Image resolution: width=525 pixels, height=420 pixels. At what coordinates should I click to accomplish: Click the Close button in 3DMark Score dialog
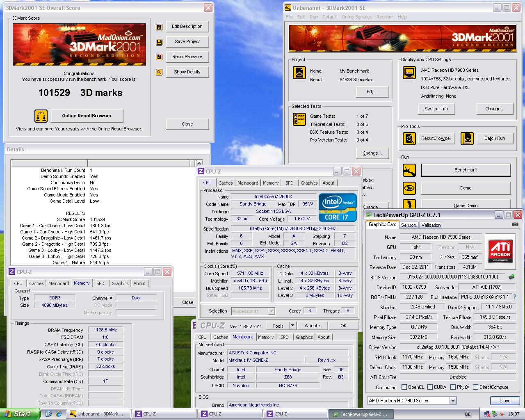coord(187,124)
